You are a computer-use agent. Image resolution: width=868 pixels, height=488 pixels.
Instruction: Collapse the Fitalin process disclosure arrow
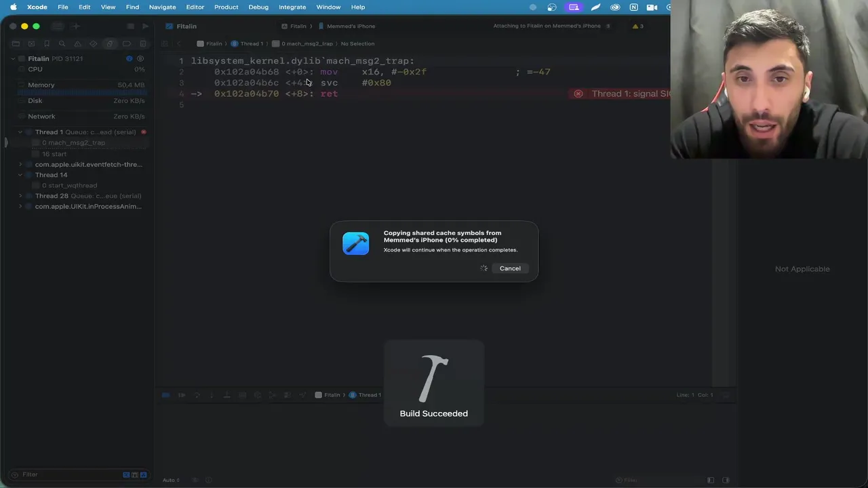(x=13, y=59)
